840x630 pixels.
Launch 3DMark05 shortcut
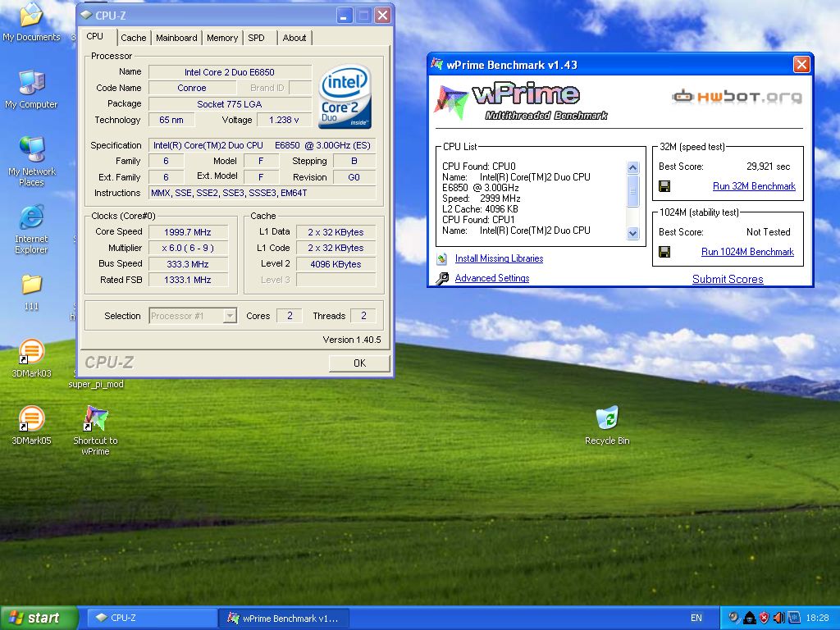click(x=31, y=426)
